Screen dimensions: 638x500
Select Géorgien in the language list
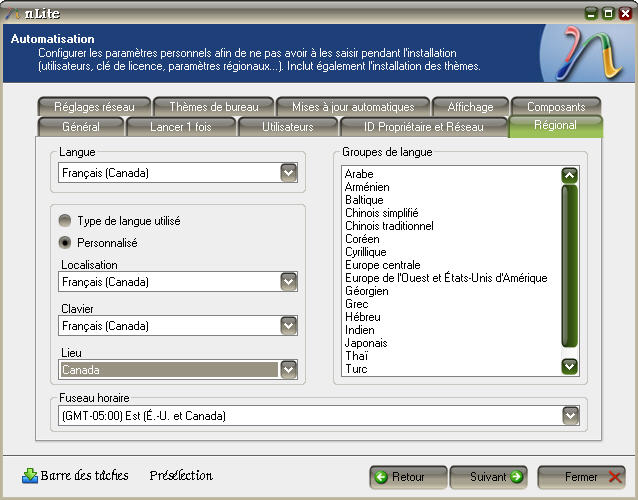coord(367,291)
